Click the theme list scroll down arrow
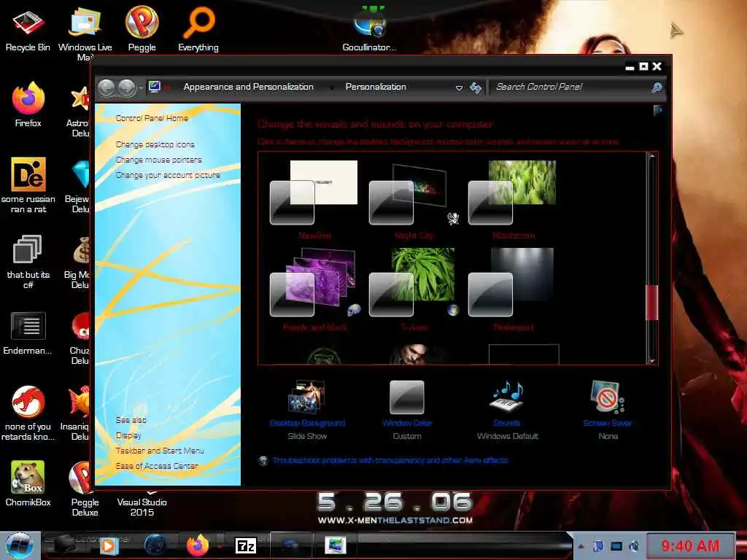This screenshot has height=560, width=747. pyautogui.click(x=651, y=360)
